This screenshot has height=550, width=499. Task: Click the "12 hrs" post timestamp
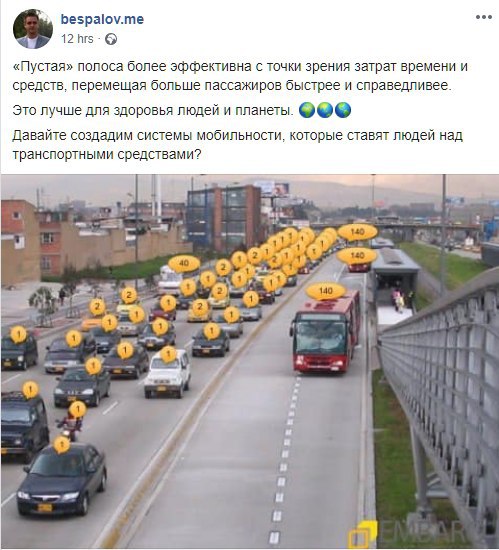(77, 39)
